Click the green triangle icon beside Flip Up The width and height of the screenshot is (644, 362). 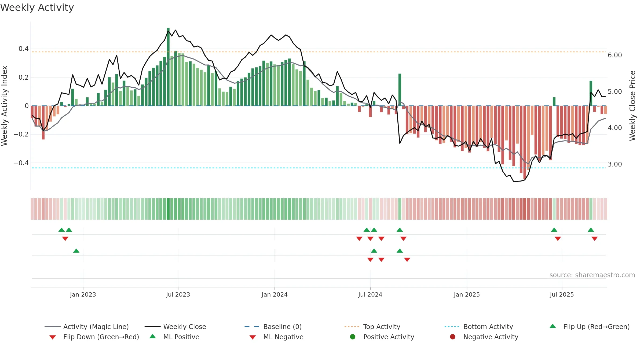tap(553, 326)
